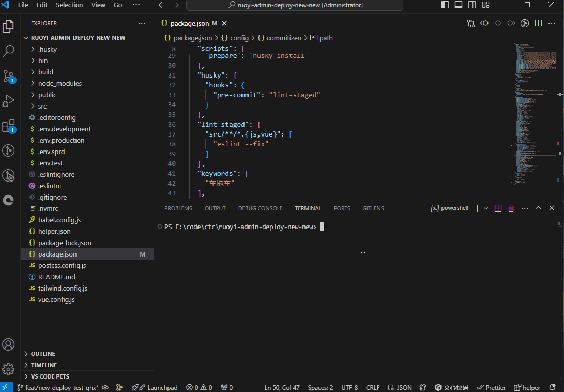Open the View menu
564x392 pixels.
[x=98, y=5]
